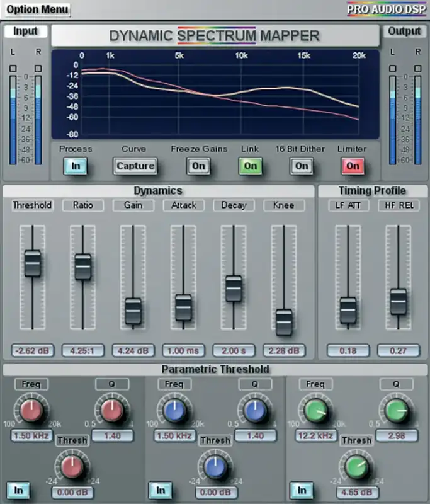The width and height of the screenshot is (430, 504).
Task: Click the HF REL label
Action: point(399,205)
